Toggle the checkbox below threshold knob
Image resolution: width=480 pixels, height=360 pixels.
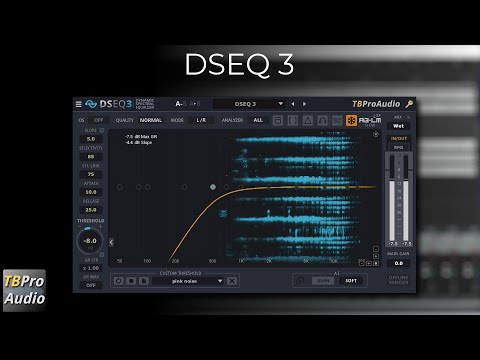click(102, 255)
